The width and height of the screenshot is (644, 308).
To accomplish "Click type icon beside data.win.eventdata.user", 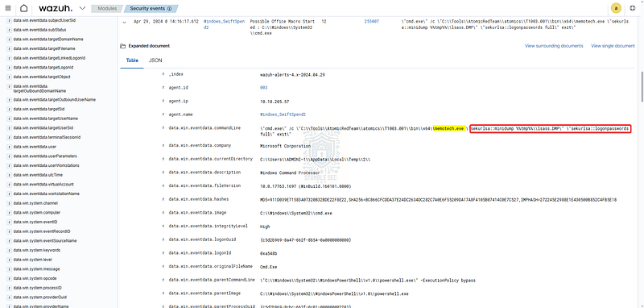I will point(10,147).
